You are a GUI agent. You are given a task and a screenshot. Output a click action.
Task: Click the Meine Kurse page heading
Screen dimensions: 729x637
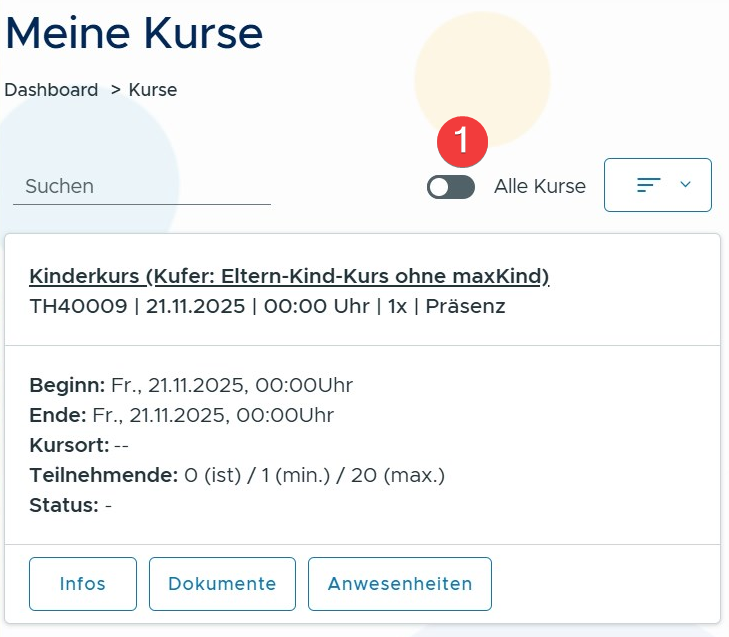point(134,33)
